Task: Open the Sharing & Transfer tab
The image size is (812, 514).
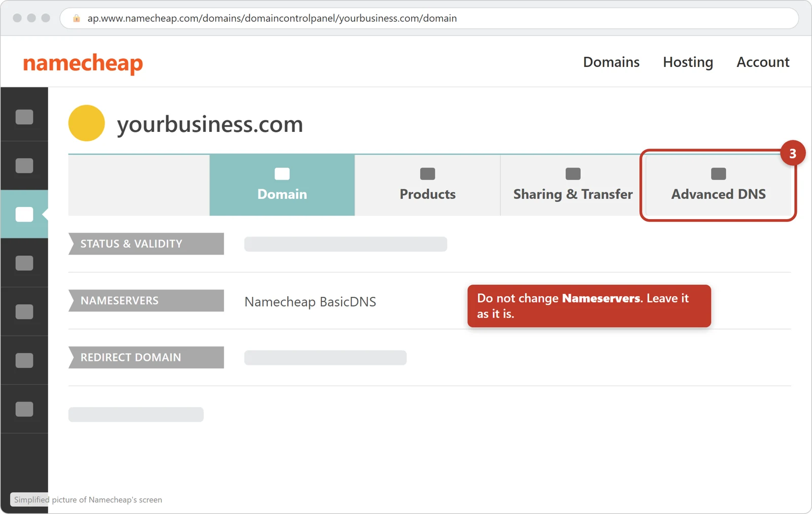Action: pyautogui.click(x=573, y=185)
